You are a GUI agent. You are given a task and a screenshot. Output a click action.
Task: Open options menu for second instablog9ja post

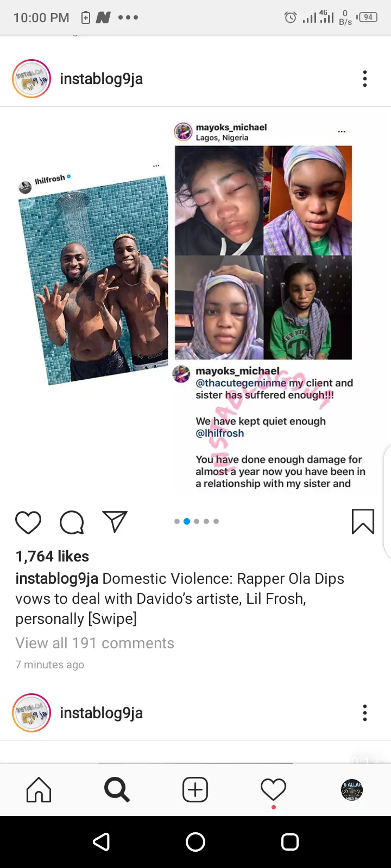click(x=365, y=713)
